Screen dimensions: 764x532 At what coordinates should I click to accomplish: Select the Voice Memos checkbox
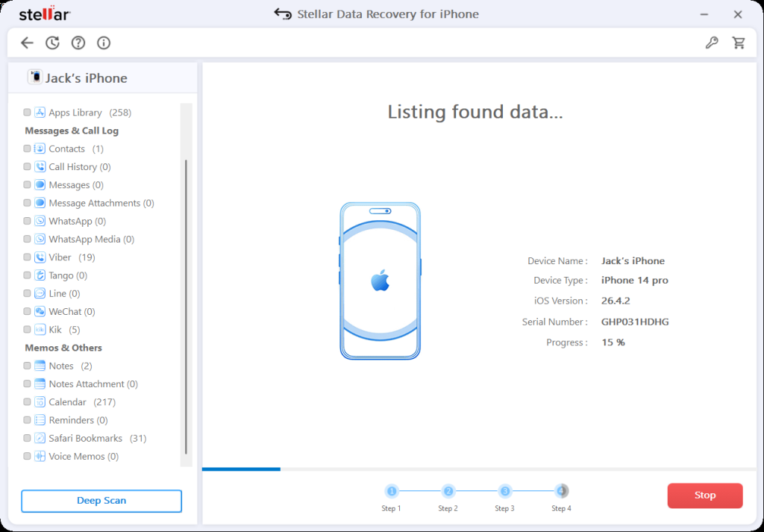click(x=28, y=457)
